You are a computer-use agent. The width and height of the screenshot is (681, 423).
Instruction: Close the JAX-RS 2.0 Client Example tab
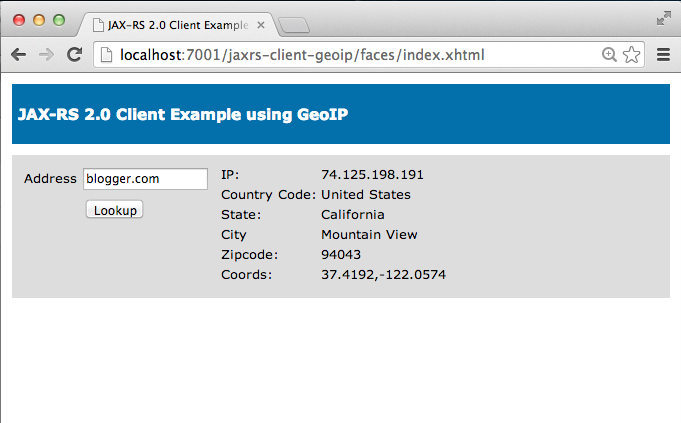click(x=261, y=25)
